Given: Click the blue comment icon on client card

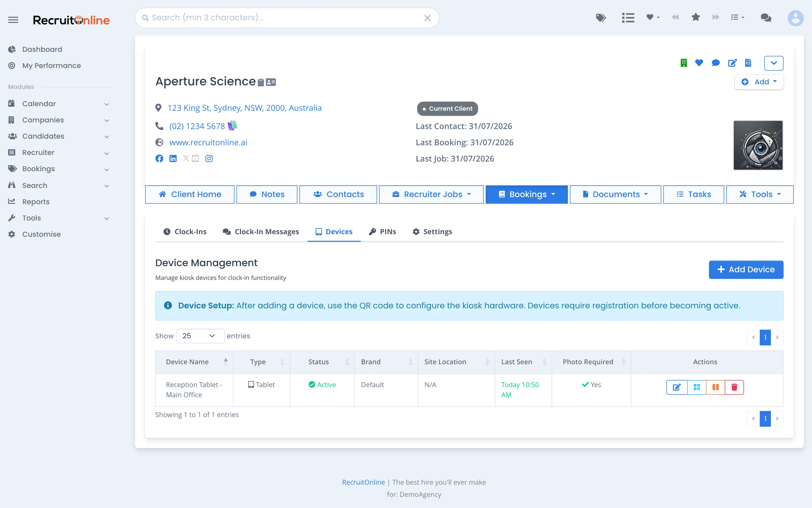Looking at the screenshot, I should click(716, 63).
